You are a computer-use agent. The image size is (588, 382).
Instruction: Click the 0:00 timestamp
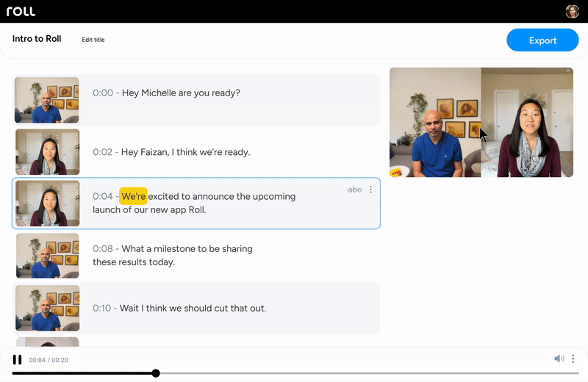click(103, 93)
